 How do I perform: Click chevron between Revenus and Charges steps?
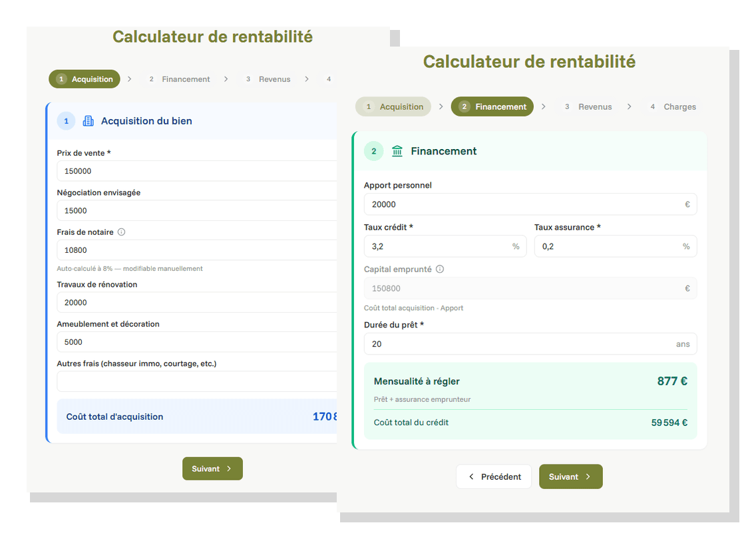[630, 106]
